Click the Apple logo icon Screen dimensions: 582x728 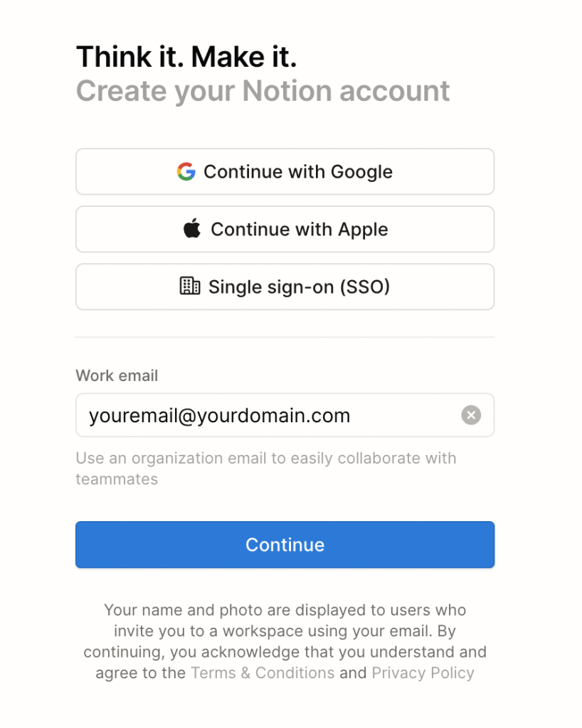pos(192,229)
